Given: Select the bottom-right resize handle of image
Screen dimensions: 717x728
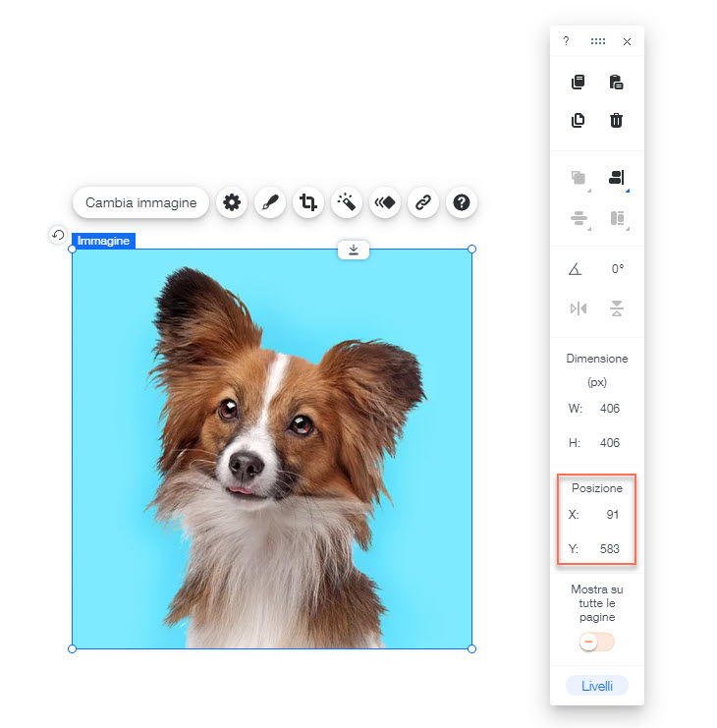Looking at the screenshot, I should click(x=472, y=649).
